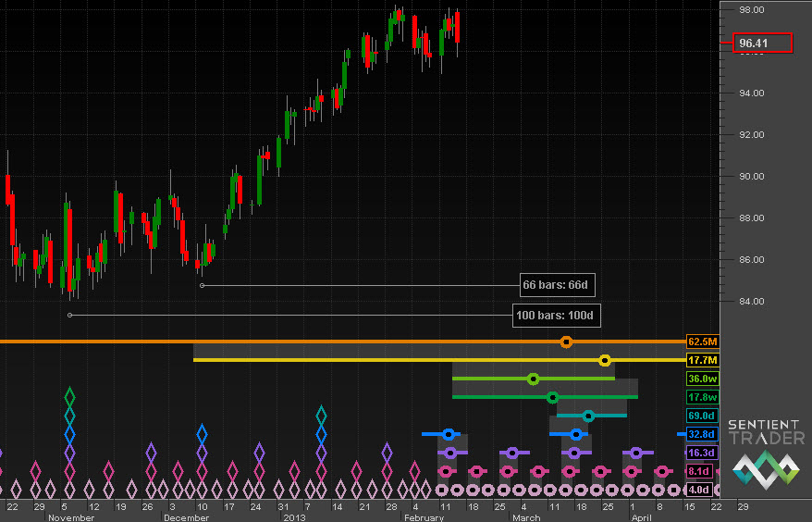The width and height of the screenshot is (812, 522).
Task: Click the yellow 17.7M cycle circle marker
Action: (605, 360)
